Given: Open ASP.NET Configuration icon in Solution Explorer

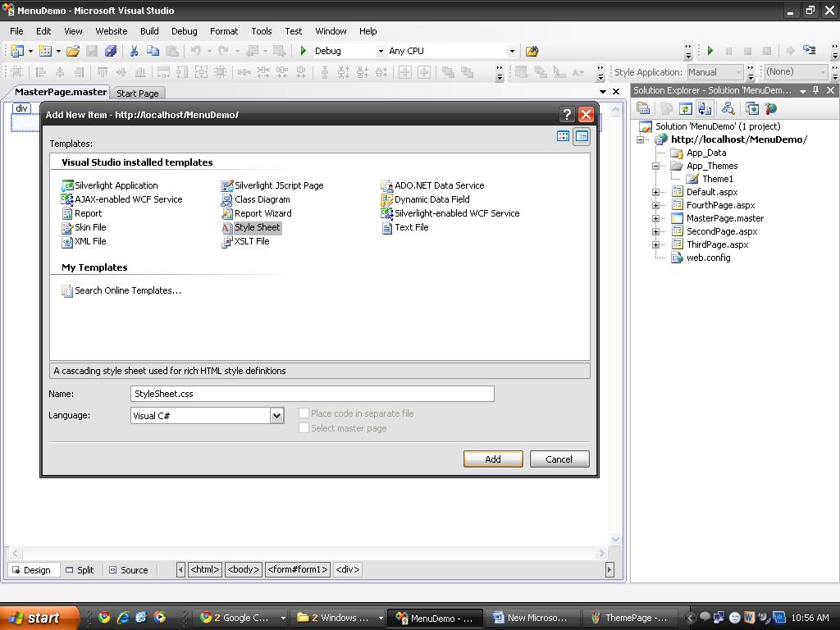Looking at the screenshot, I should (x=771, y=109).
